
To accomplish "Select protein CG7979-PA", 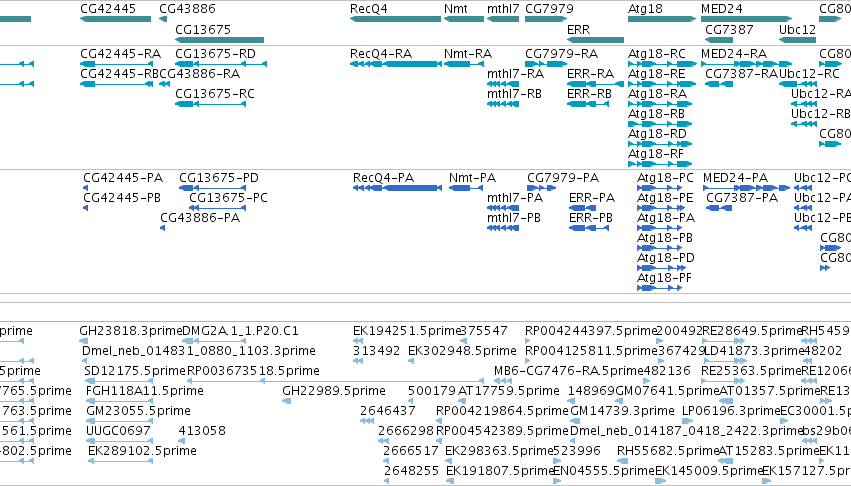I will 542,188.
